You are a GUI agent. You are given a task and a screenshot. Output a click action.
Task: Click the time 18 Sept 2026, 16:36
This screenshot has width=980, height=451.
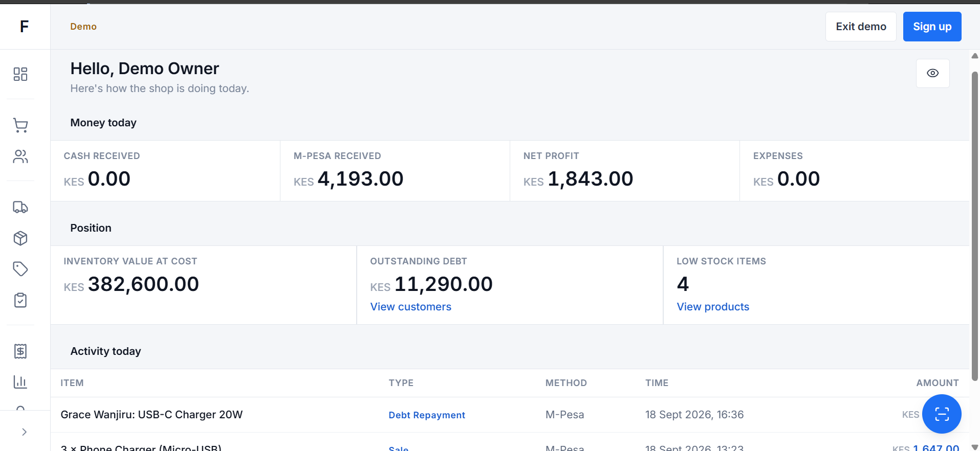click(694, 415)
